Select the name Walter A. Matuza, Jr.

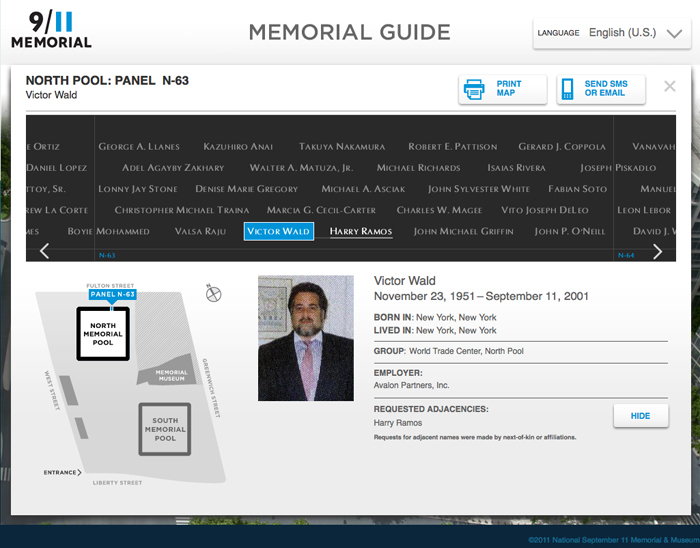(301, 168)
